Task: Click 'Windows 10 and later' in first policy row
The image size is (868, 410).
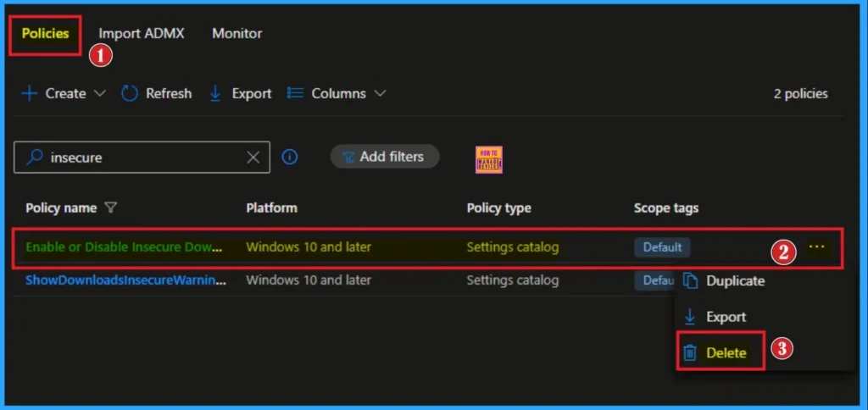Action: [x=309, y=247]
